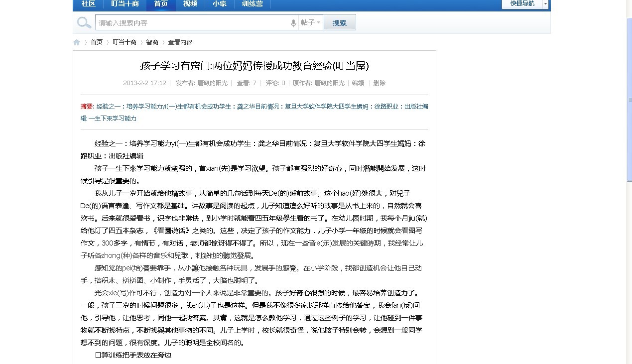Go to 智商 in breadcrumb
The image size is (632, 364).
click(x=152, y=42)
